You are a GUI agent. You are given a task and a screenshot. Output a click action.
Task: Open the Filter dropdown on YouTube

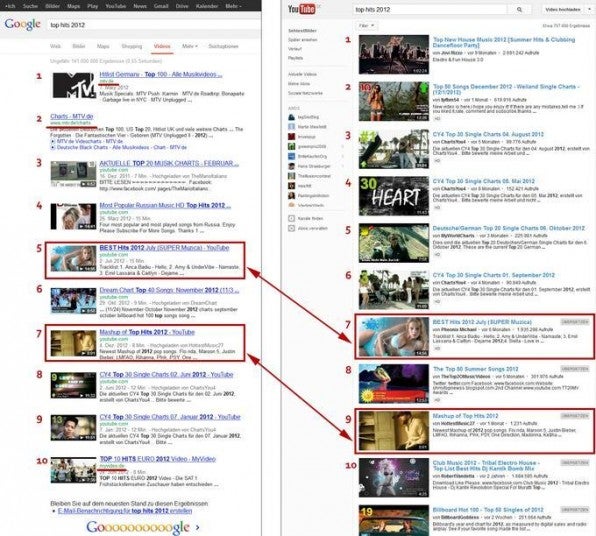366,25
